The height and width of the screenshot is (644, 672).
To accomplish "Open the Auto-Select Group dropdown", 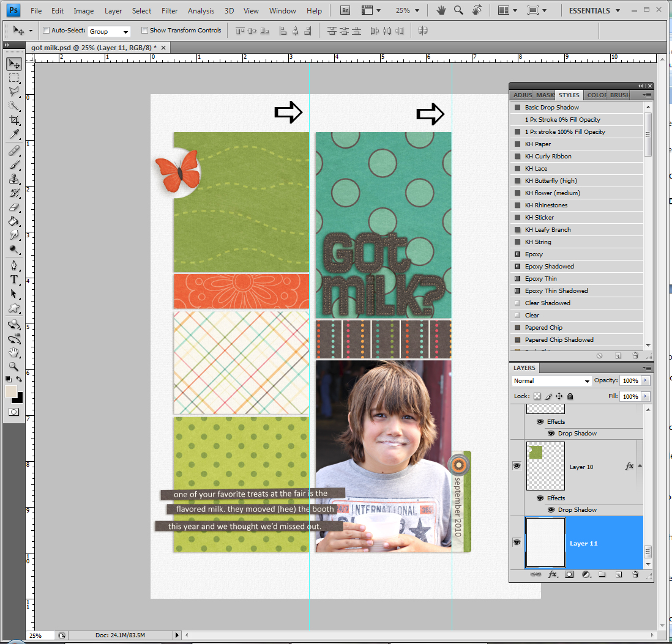I will point(109,31).
